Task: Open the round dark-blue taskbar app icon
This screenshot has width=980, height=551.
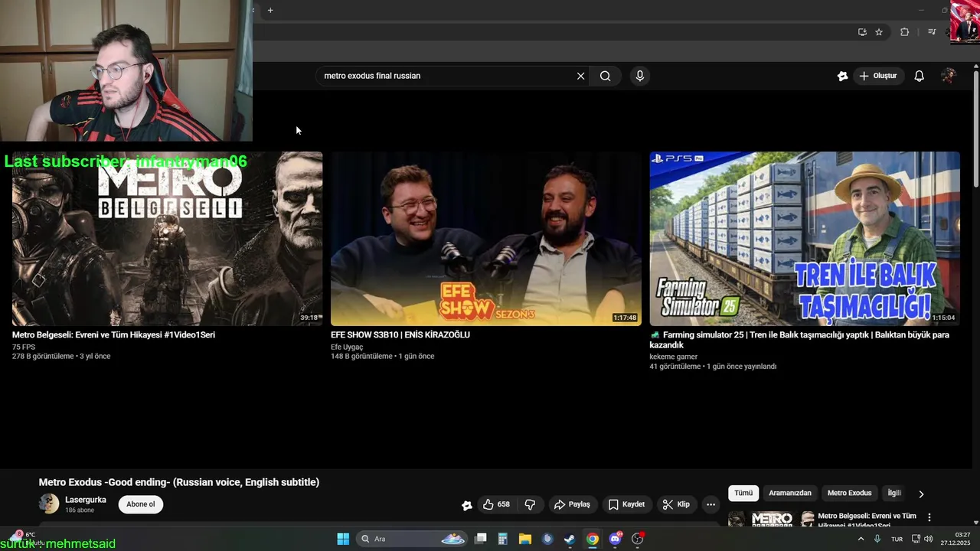Action: point(547,539)
